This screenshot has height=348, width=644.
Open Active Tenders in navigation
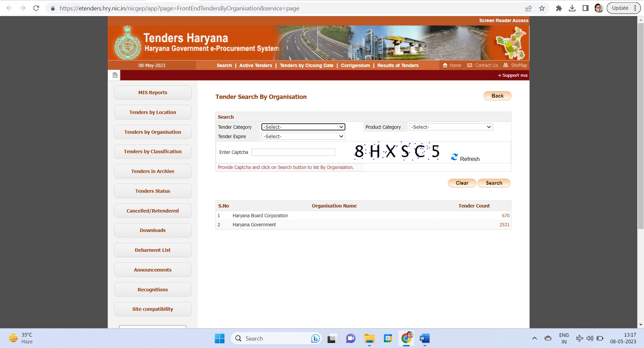256,65
